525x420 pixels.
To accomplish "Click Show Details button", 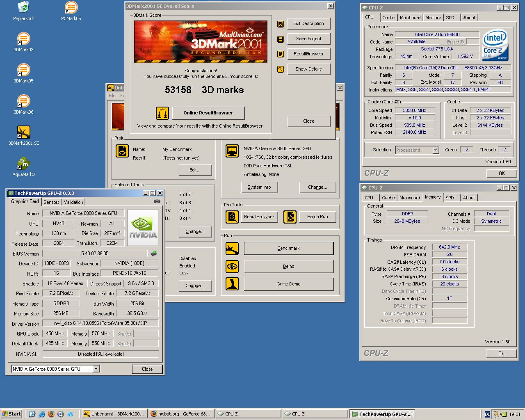I will point(308,69).
